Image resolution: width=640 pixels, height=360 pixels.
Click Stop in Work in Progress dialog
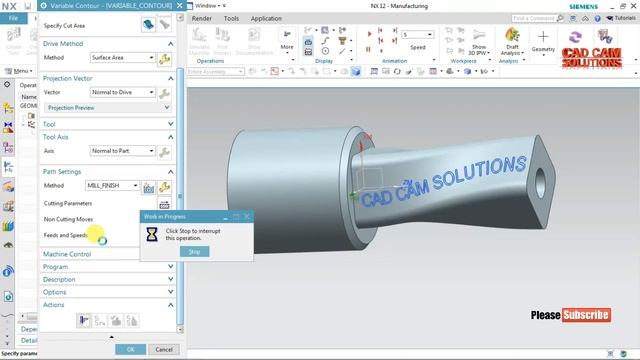point(194,252)
